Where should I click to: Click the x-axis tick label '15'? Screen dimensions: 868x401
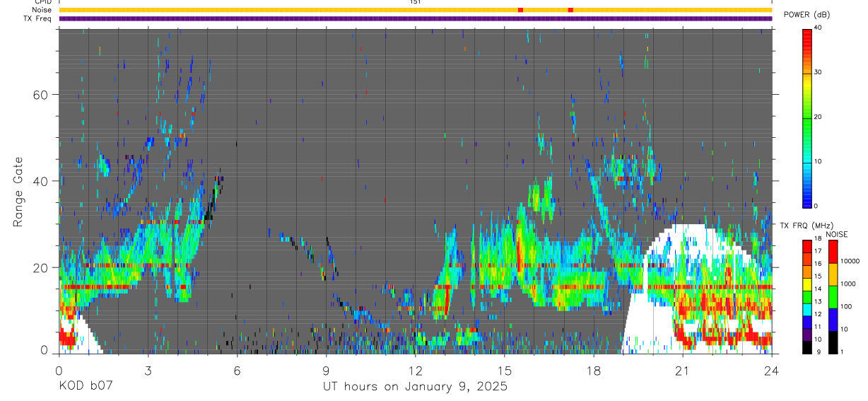click(504, 371)
